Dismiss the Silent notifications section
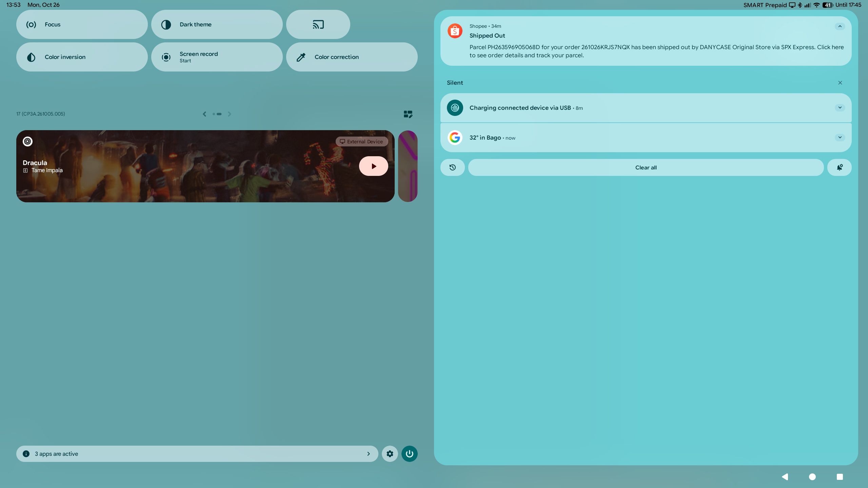Screen dimensions: 868x488 coord(840,83)
